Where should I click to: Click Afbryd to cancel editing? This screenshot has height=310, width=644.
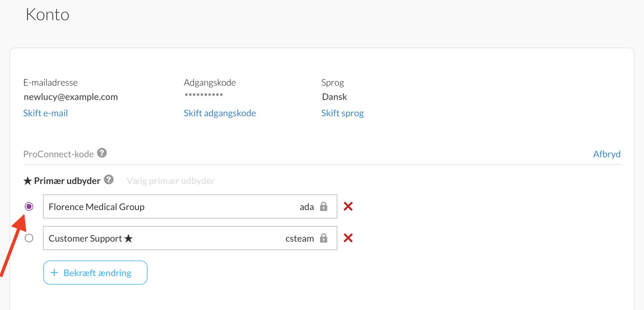pyautogui.click(x=607, y=154)
